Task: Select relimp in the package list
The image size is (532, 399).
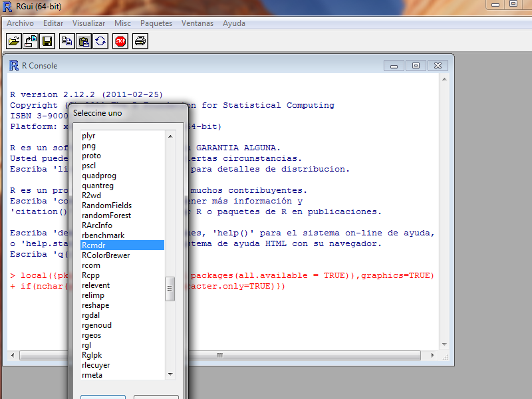Action: pyautogui.click(x=122, y=295)
